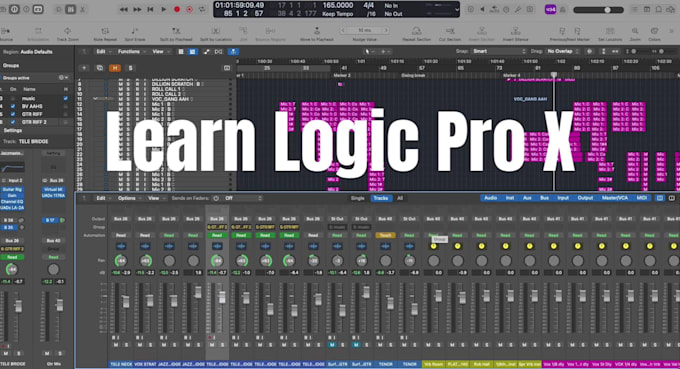The image size is (680, 369).
Task: Open the List Editors button
Action: pos(634,9)
